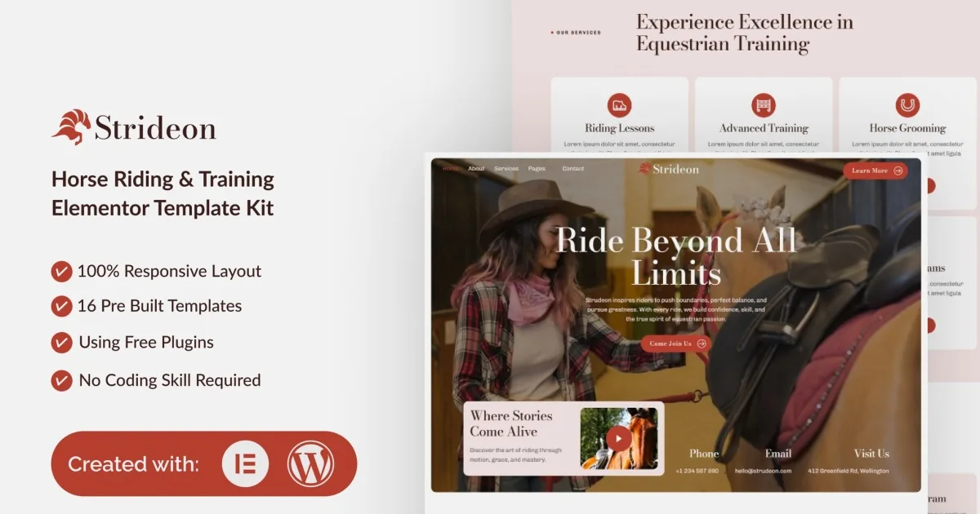
Task: Click the Come Join Us button
Action: click(676, 343)
